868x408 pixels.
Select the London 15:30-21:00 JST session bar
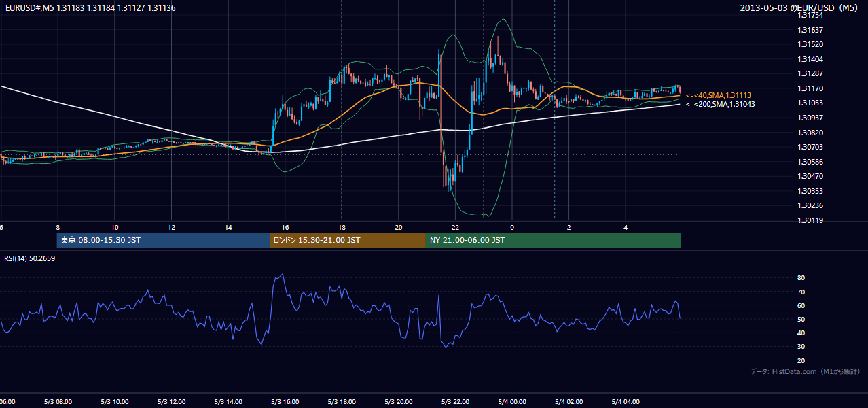point(348,240)
